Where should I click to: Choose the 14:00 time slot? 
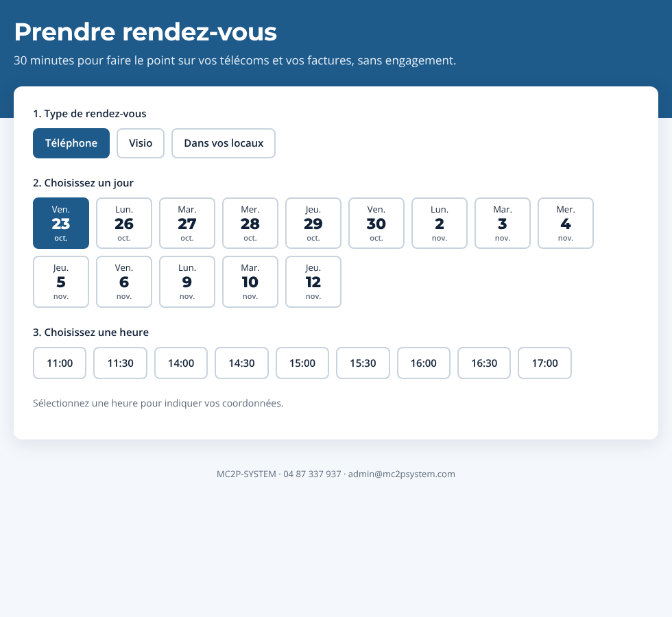(x=181, y=363)
